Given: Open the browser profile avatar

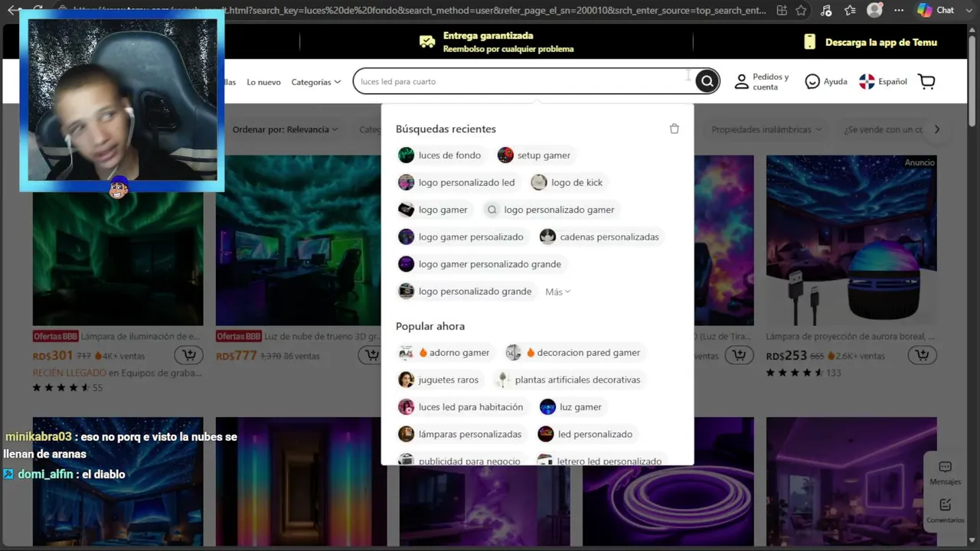Looking at the screenshot, I should (x=874, y=11).
